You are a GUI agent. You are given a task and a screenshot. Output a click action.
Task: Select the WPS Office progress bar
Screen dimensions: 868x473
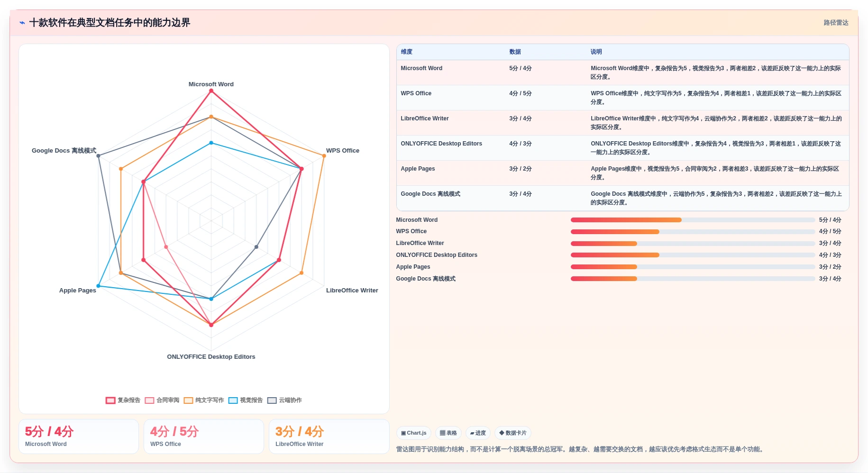coord(693,232)
